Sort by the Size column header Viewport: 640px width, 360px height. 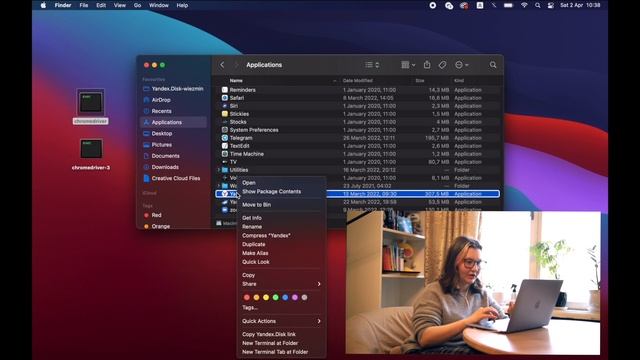tap(420, 81)
